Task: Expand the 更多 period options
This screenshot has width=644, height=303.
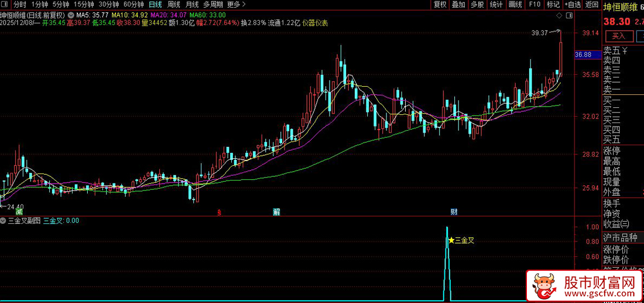Action: (235, 5)
